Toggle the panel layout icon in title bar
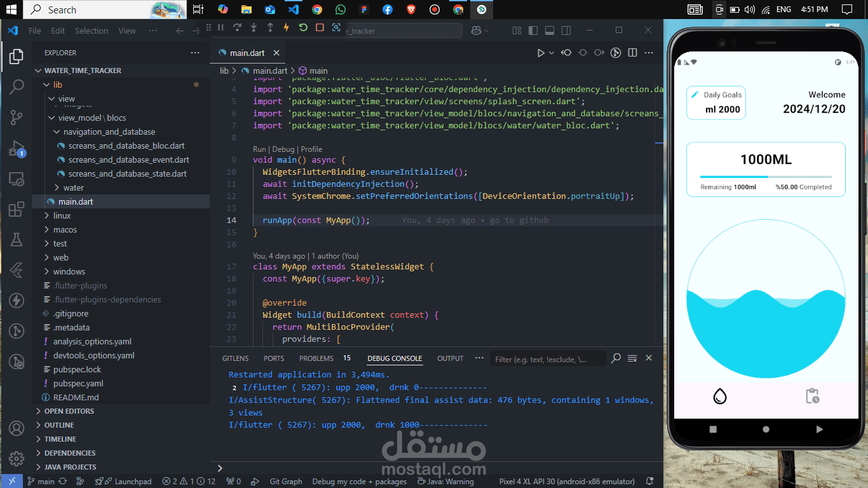 pyautogui.click(x=550, y=30)
